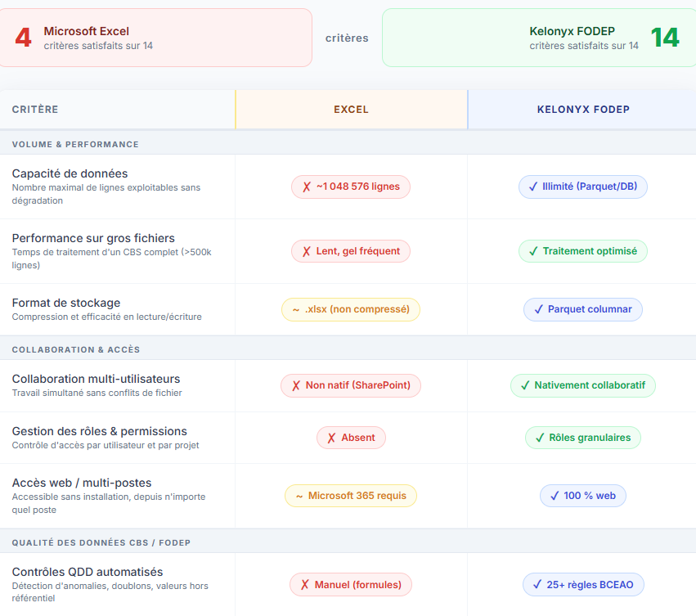Screen dimensions: 696x616
Task: Click the tilde icon in '.xlsx (non compressé)' badge
Action: (295, 310)
